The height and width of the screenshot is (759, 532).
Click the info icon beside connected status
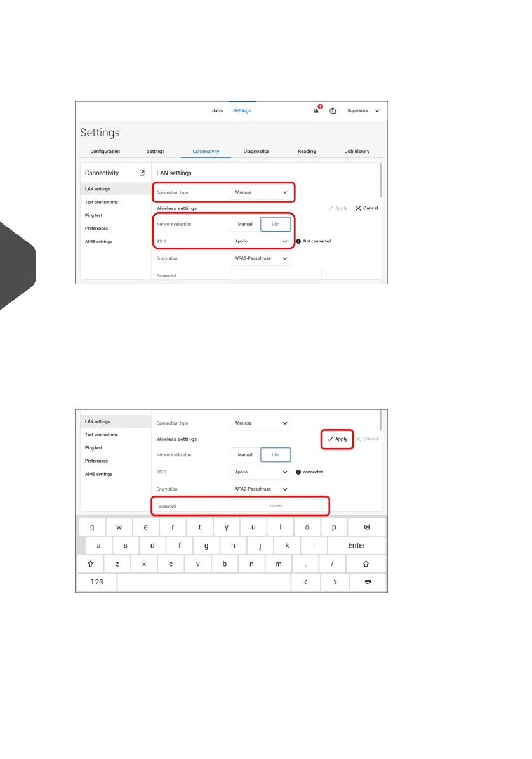click(x=298, y=472)
